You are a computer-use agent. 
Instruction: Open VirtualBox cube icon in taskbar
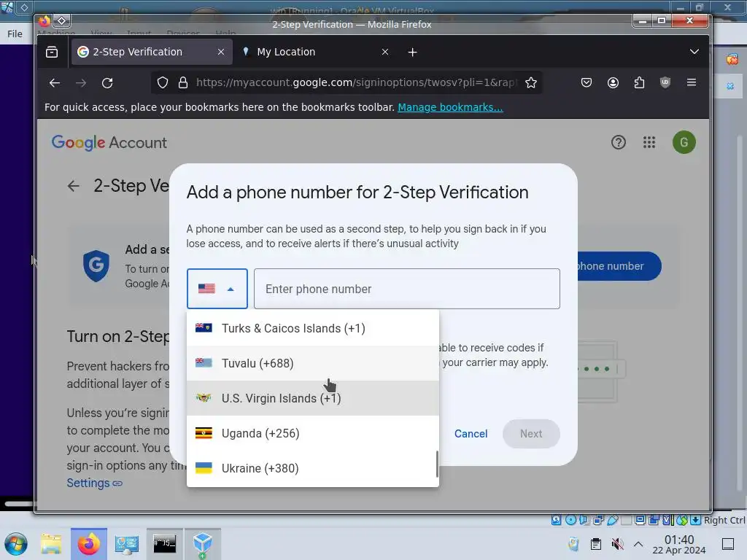point(203,544)
